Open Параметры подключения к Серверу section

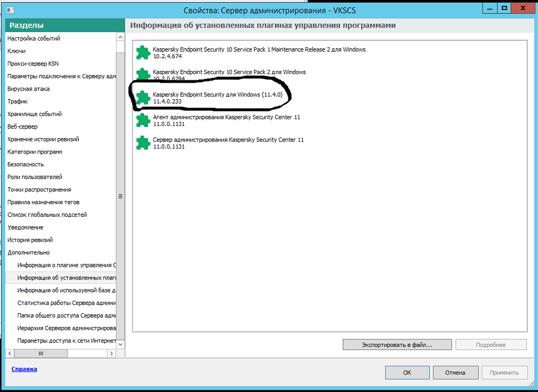pyautogui.click(x=62, y=76)
